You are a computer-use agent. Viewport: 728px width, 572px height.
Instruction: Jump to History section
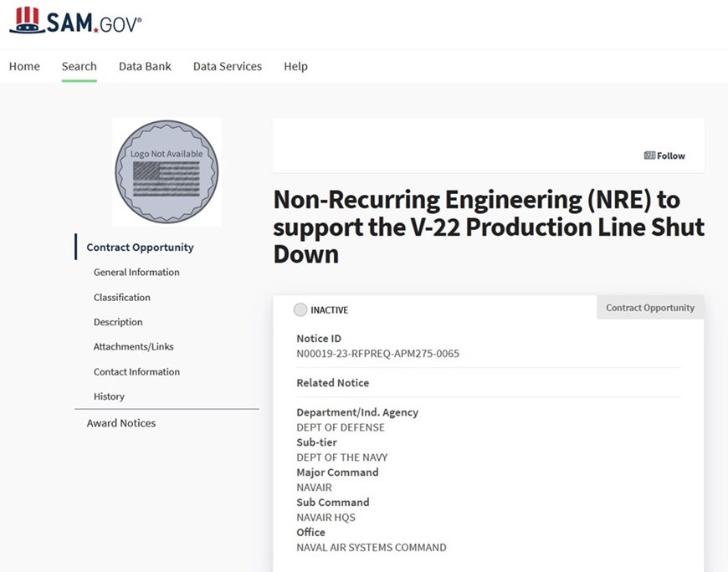point(109,396)
